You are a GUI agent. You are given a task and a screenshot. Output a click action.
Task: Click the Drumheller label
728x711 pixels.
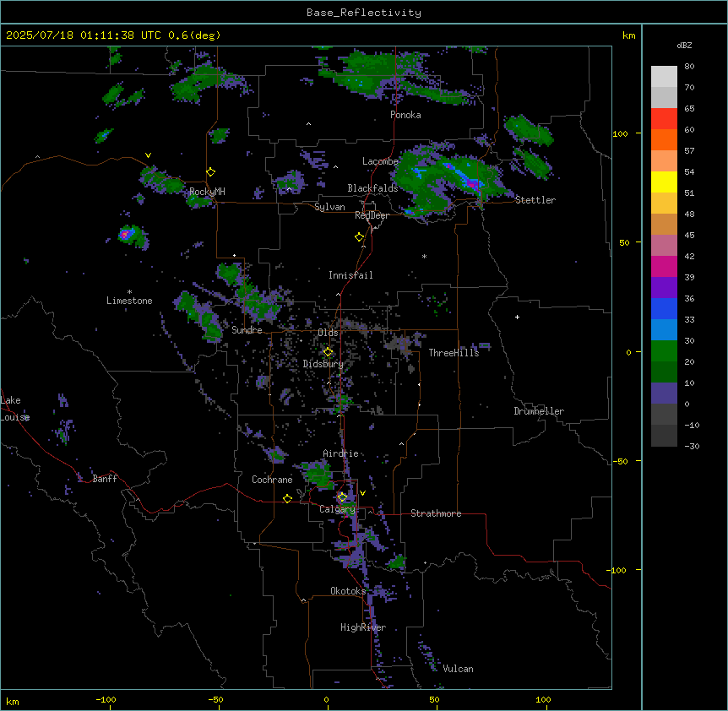coord(539,411)
